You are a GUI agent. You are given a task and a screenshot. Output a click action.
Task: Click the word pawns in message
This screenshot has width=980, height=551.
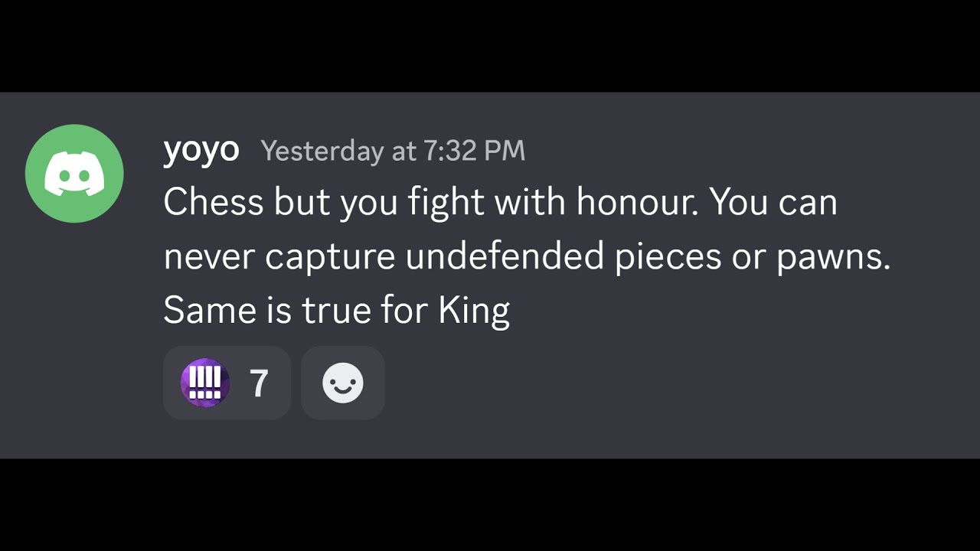tap(833, 257)
